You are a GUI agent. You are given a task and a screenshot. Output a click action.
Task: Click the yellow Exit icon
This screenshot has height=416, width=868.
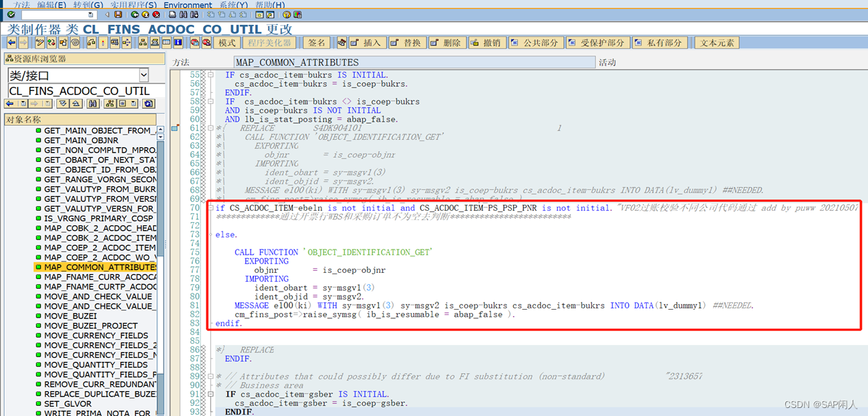(146, 15)
